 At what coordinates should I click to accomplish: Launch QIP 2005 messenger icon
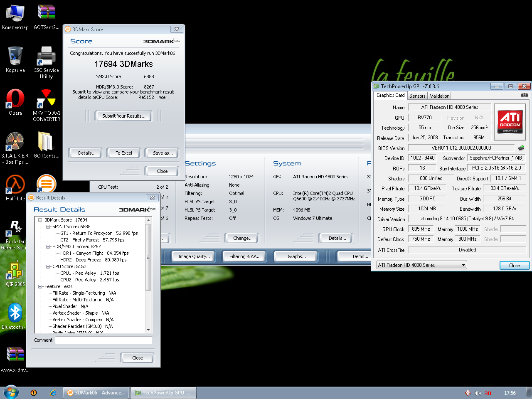15,273
